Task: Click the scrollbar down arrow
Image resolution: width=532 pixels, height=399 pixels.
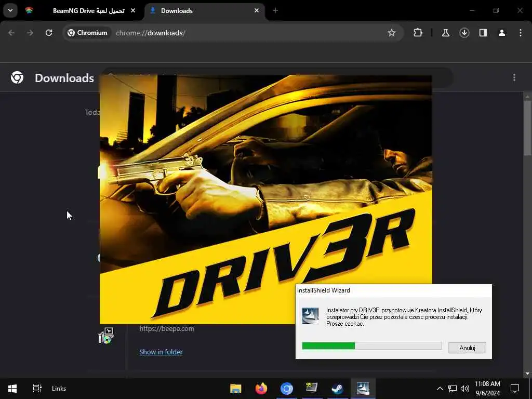Action: point(527,374)
